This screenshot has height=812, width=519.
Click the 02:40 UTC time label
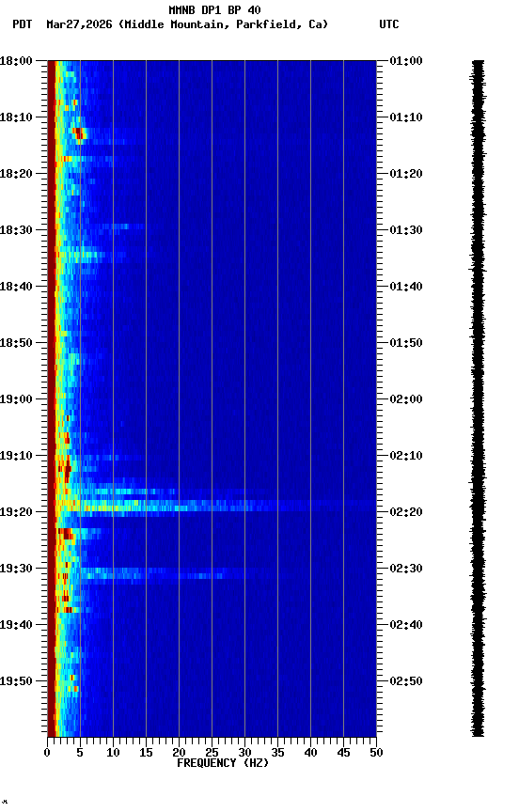pos(406,625)
